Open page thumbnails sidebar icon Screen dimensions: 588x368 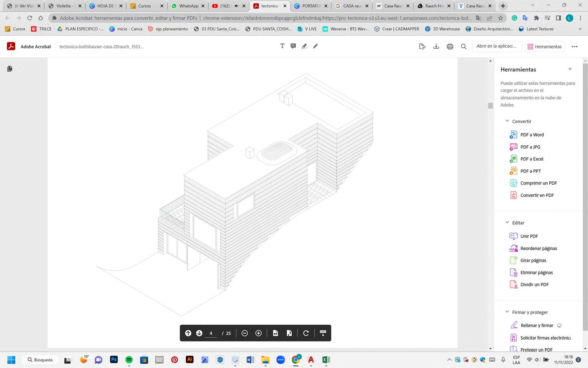coord(10,69)
